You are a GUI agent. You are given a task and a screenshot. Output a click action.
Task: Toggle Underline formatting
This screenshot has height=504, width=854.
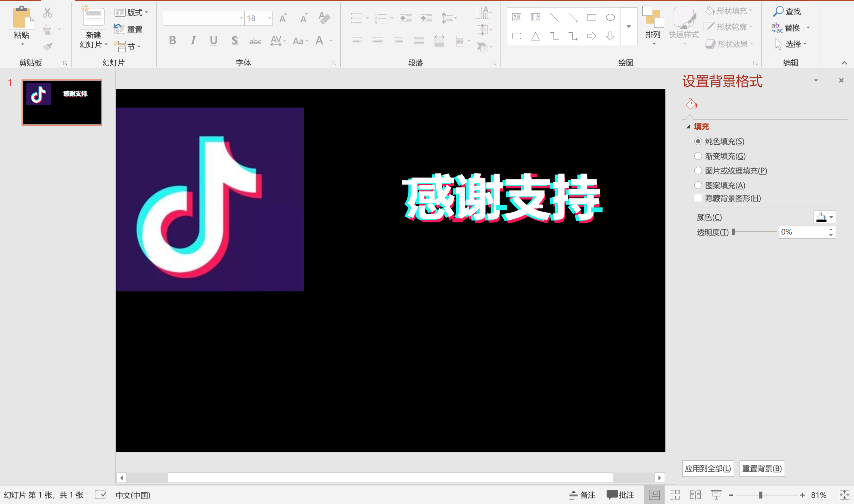coord(214,41)
